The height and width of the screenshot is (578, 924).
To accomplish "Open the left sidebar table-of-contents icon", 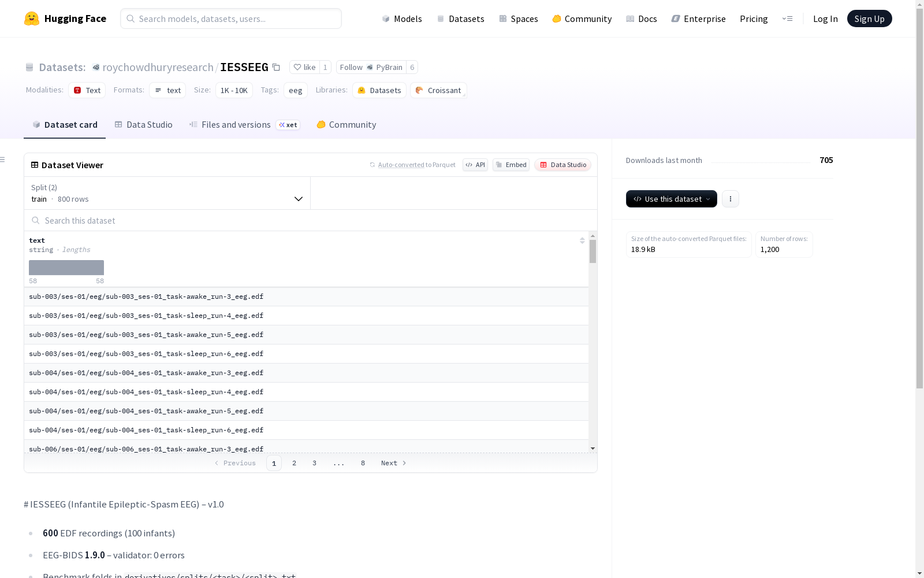I will tap(3, 160).
